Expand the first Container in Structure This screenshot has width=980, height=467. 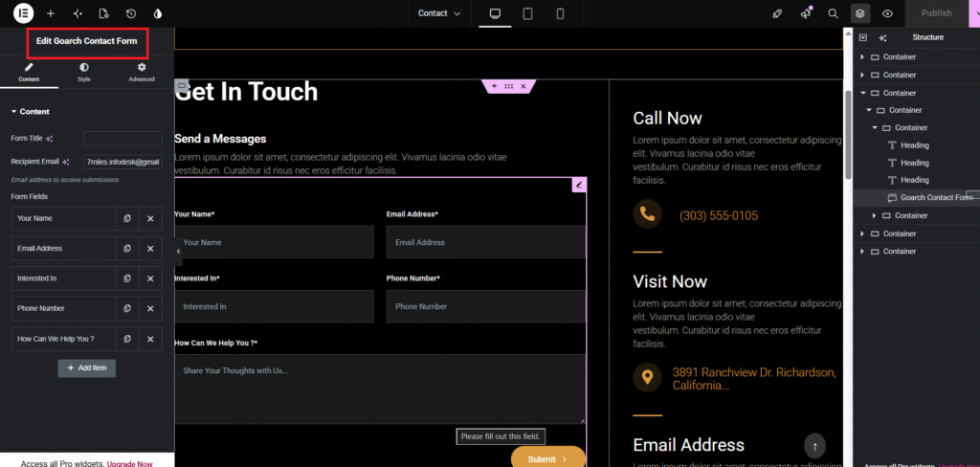862,56
